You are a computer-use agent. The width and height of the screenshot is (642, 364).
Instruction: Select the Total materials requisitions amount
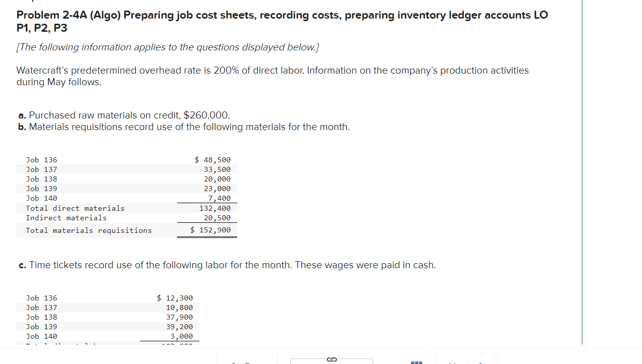pyautogui.click(x=89, y=230)
